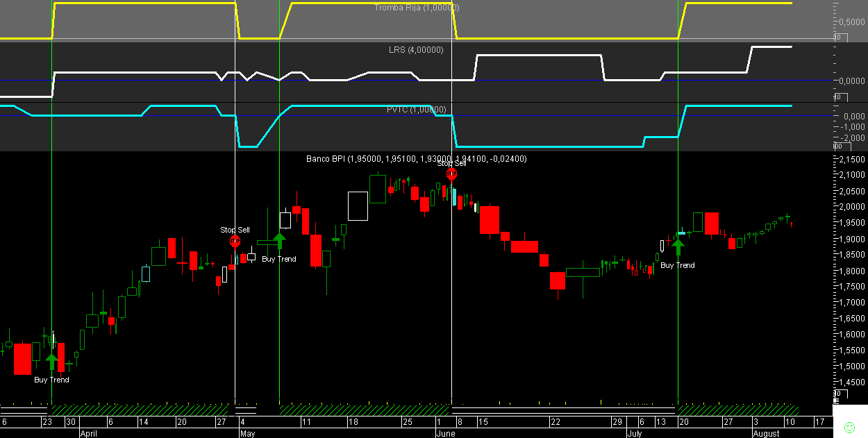The image size is (868, 438).
Task: Click the 15 date label on the axis
Action: [x=483, y=422]
